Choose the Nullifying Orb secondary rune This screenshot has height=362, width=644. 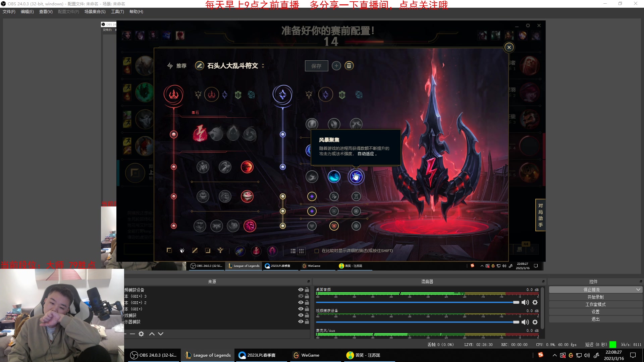[x=312, y=124]
